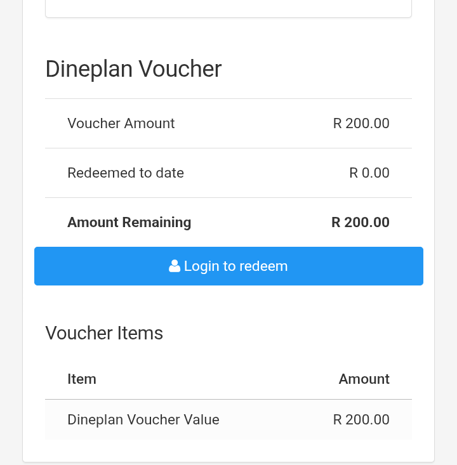Click the Login to redeem button
The width and height of the screenshot is (457, 465).
click(x=229, y=266)
